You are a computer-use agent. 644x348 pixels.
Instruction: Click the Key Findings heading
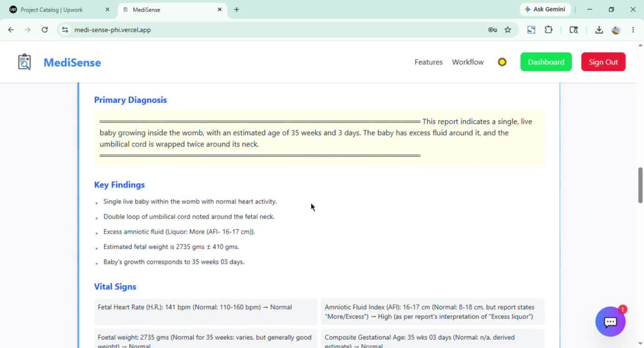pyautogui.click(x=120, y=185)
